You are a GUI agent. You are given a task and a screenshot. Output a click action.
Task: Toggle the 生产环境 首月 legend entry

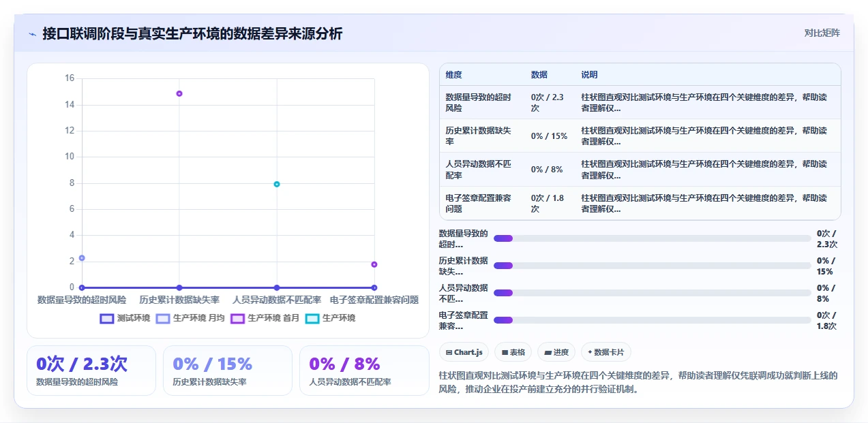pos(265,318)
